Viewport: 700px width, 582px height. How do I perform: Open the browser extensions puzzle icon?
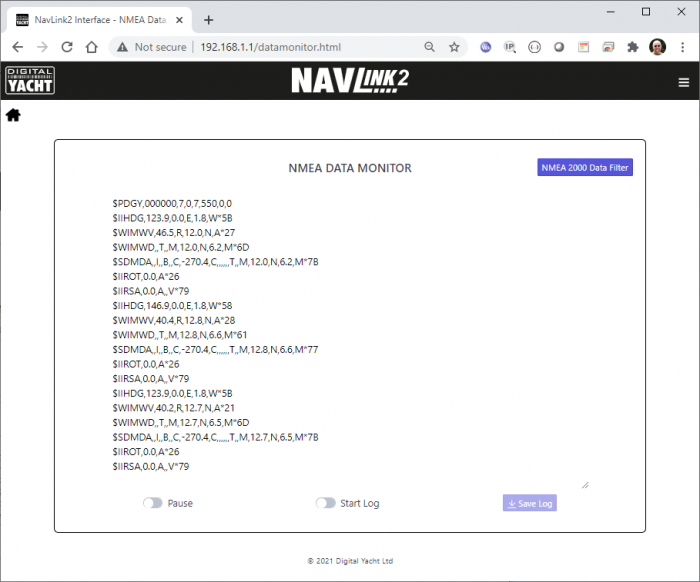632,47
